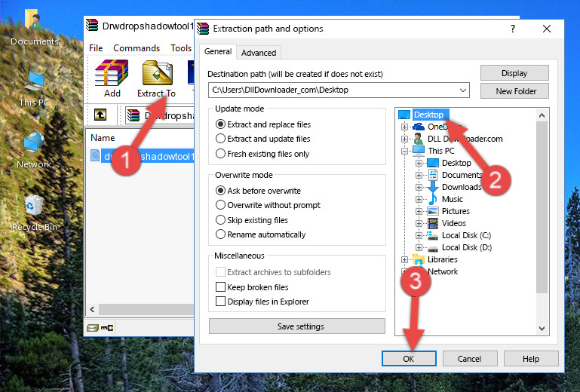This screenshot has height=392, width=580.
Task: Select This PC node in the folder tree
Action: point(441,151)
